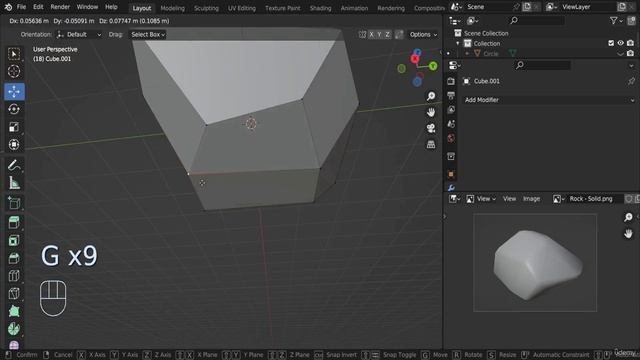Toggle Collection visibility eye icon
The height and width of the screenshot is (360, 640).
click(x=620, y=43)
